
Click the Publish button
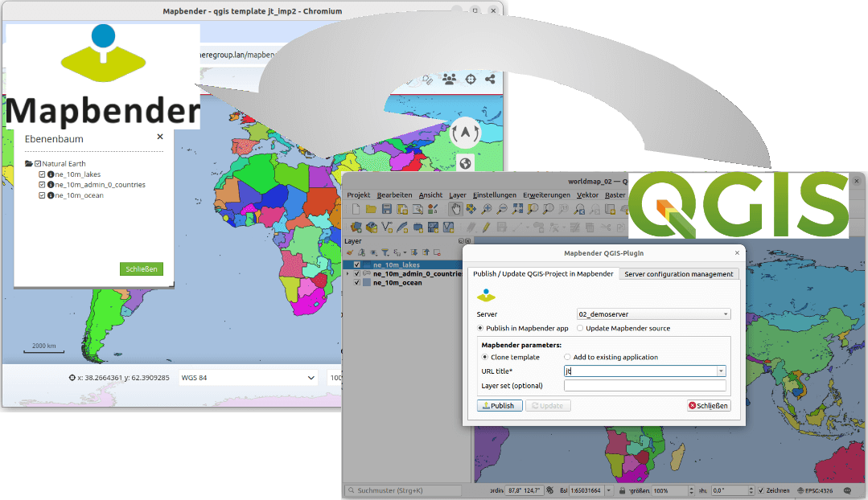pos(500,406)
